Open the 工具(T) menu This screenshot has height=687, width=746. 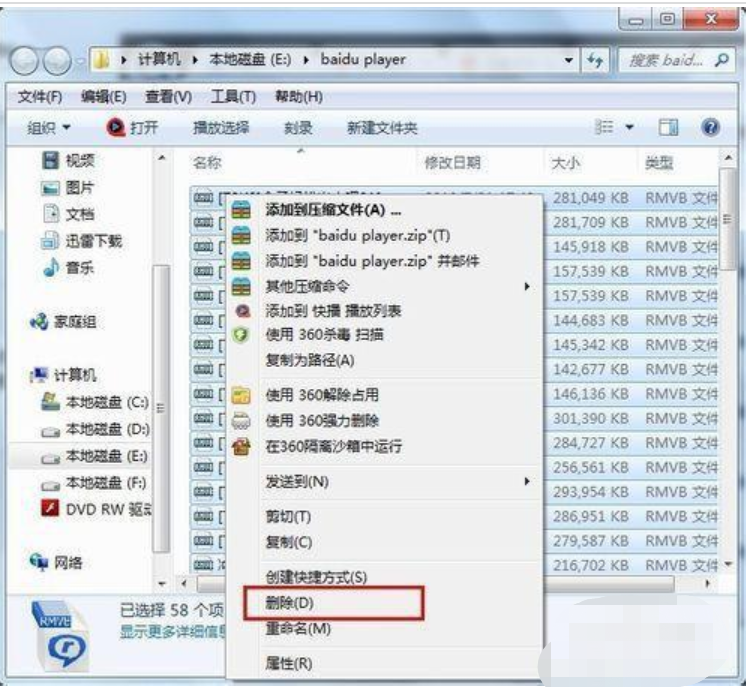coord(233,97)
